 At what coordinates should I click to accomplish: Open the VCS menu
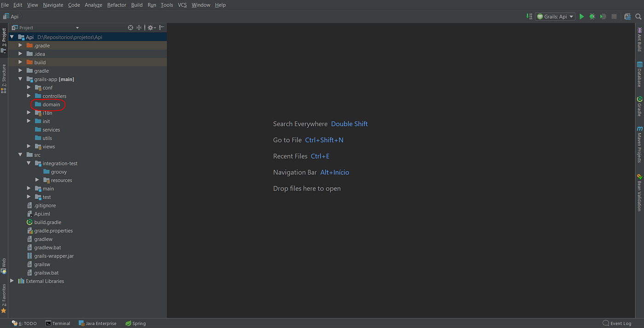pos(182,5)
